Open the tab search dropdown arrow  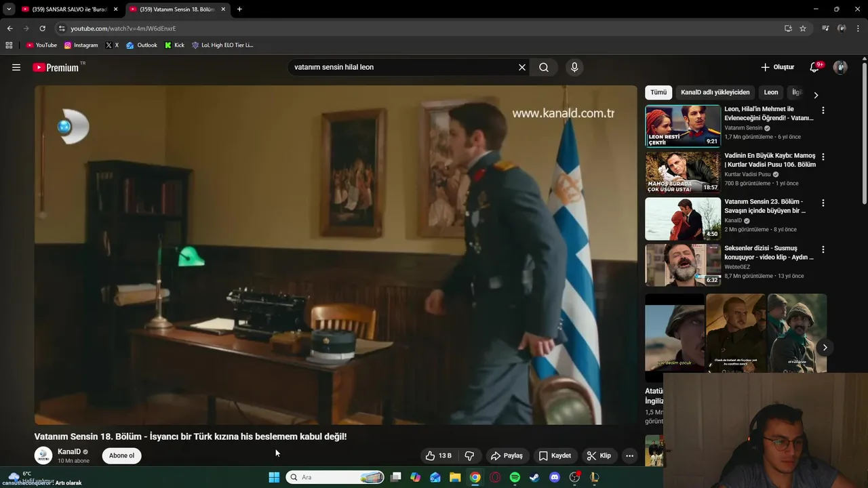pos(8,9)
